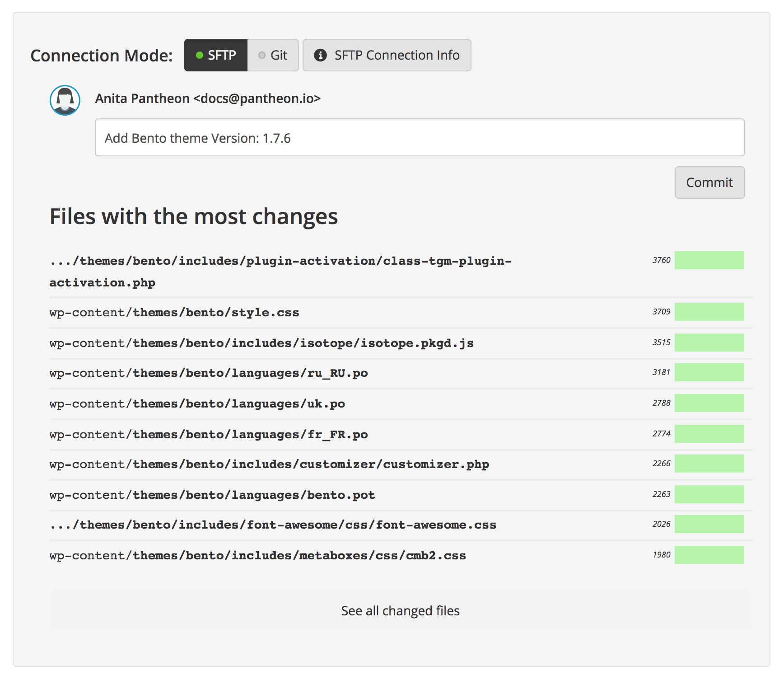Select the font-awesome.css changed file
The height and width of the screenshot is (675, 784).
point(272,525)
